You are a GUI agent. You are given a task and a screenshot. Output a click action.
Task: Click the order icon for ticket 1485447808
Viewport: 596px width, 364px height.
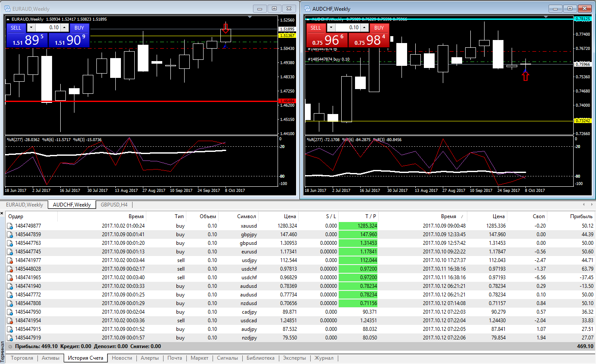(x=10, y=303)
